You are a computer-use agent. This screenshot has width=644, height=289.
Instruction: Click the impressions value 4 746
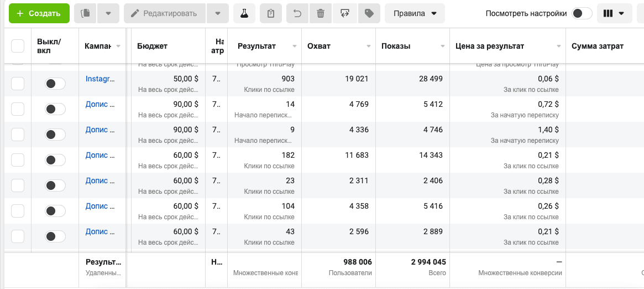tap(432, 130)
